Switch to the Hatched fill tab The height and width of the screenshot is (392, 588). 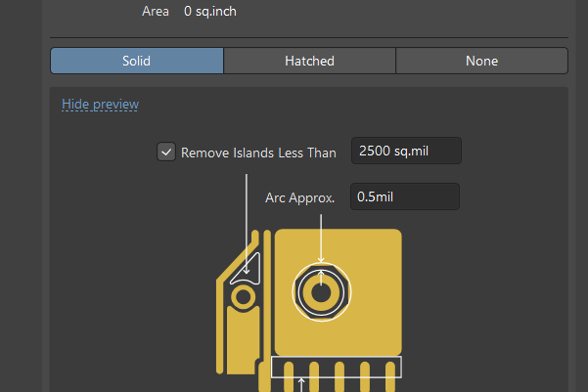pyautogui.click(x=309, y=61)
